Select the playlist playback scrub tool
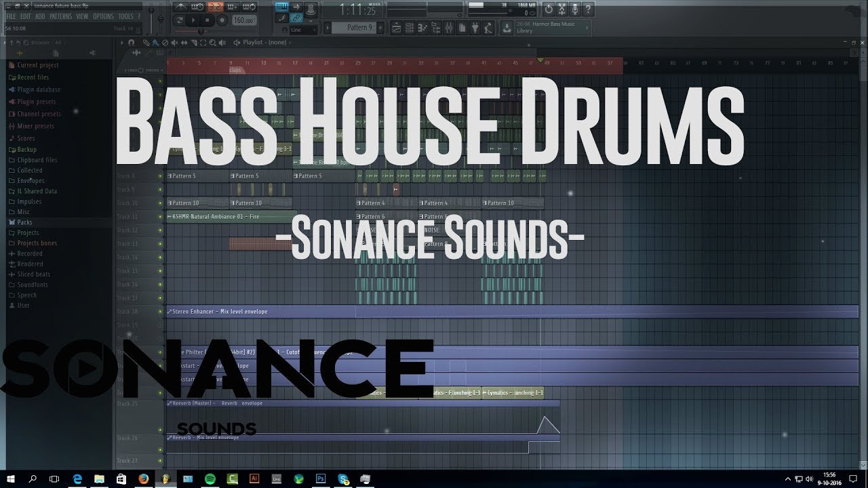 222,43
